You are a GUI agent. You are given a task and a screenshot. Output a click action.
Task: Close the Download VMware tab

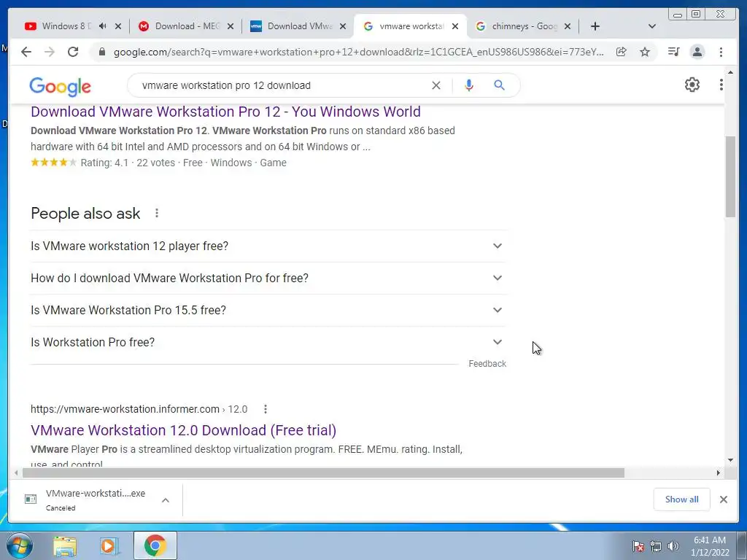(x=343, y=26)
